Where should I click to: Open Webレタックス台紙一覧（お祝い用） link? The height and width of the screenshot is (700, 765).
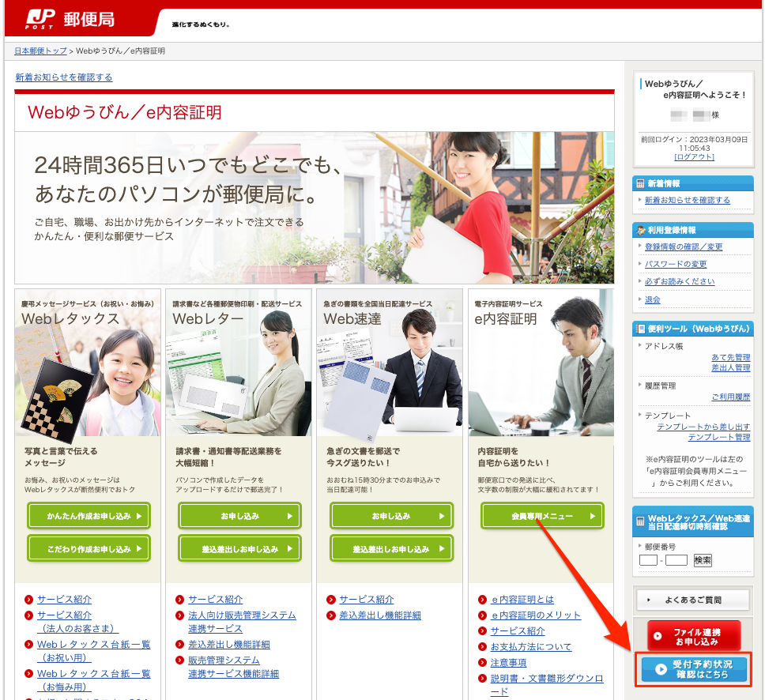pos(94,651)
